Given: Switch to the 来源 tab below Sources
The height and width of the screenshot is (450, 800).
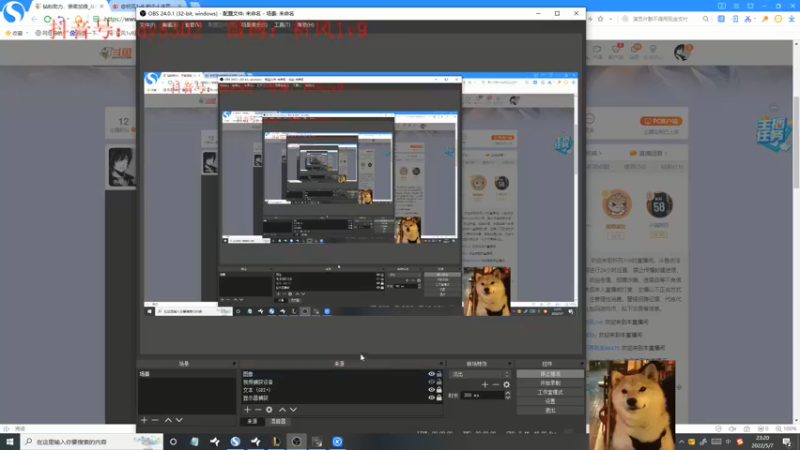Looking at the screenshot, I should click(252, 421).
